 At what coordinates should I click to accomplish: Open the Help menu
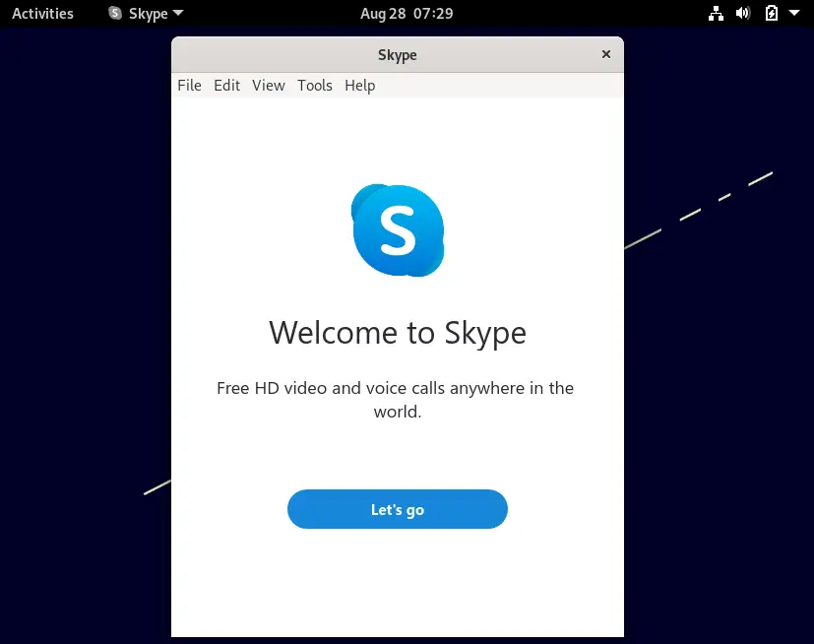(x=360, y=85)
